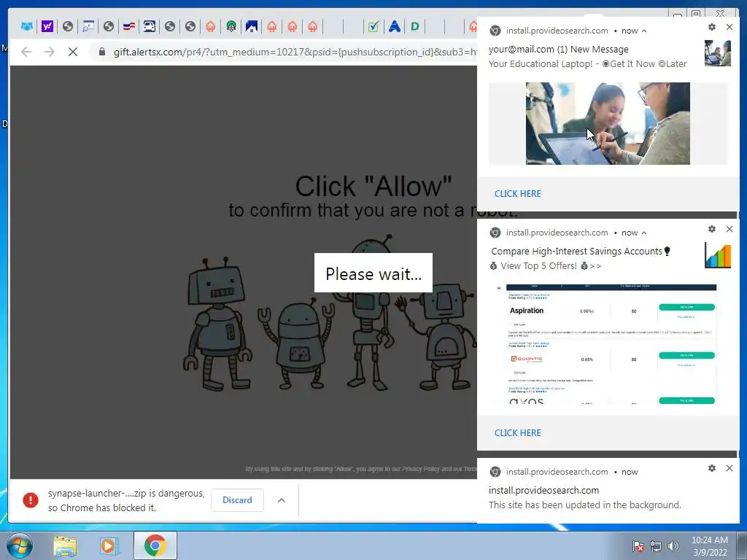This screenshot has height=560, width=747.
Task: Click the red dangerous download warning icon
Action: click(x=31, y=500)
